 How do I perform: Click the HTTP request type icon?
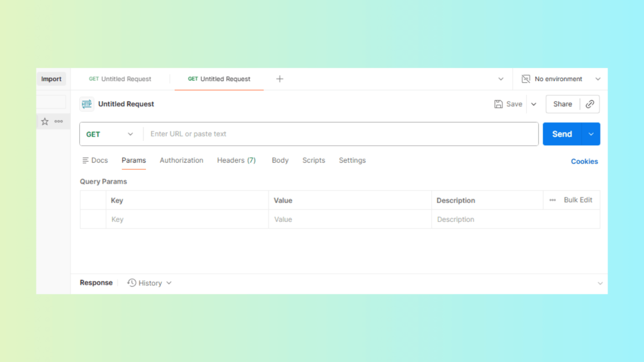(x=87, y=104)
